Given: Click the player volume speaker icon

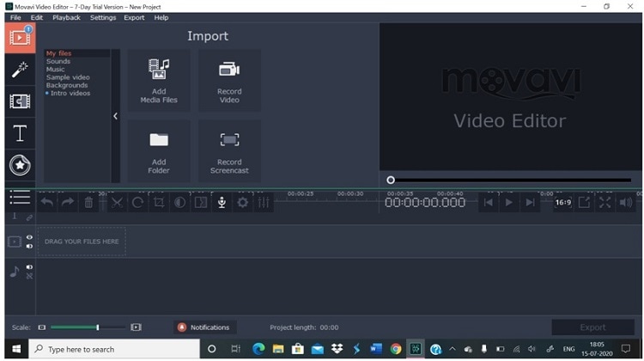Looking at the screenshot, I should tap(626, 202).
